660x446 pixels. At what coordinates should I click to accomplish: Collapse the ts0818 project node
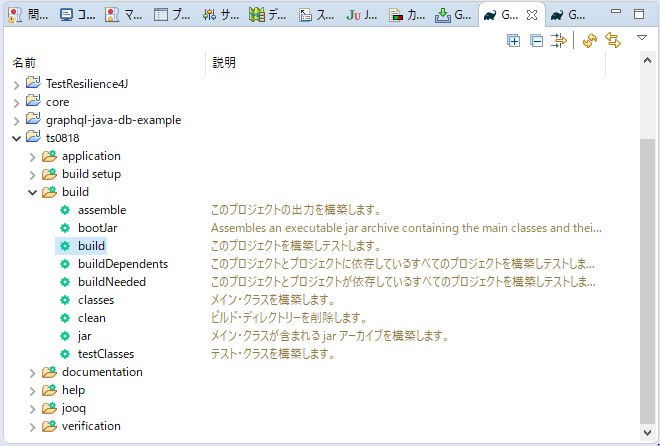click(x=16, y=138)
